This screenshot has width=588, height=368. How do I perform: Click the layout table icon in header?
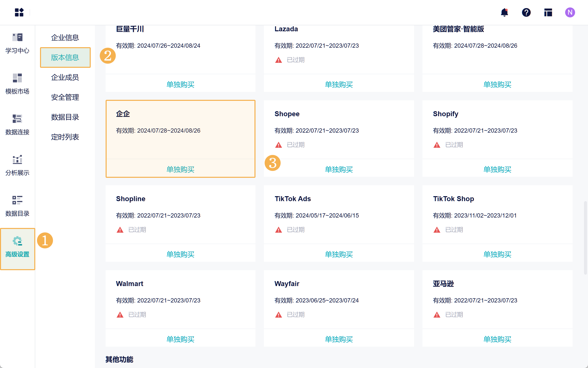click(x=548, y=12)
